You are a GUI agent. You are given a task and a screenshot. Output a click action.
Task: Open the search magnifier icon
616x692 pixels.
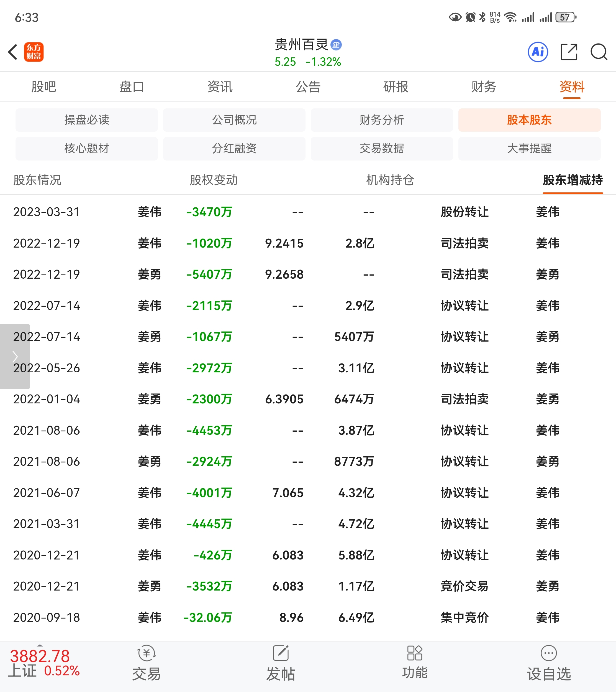(x=599, y=52)
